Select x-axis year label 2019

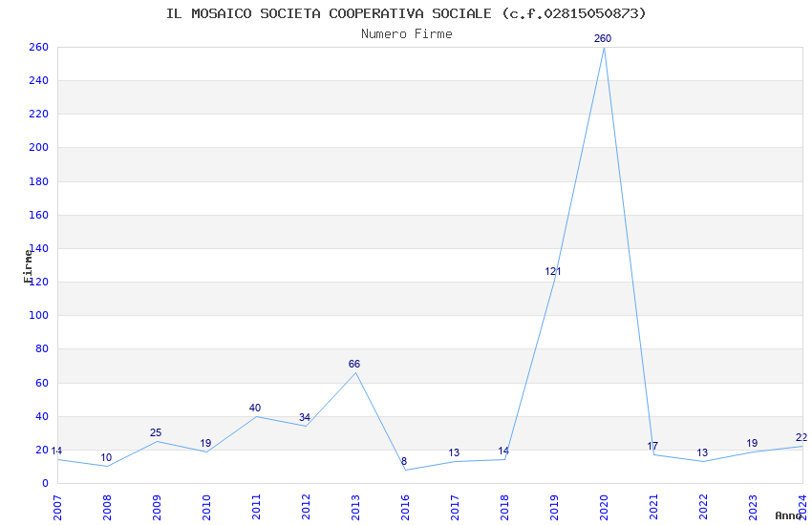tap(555, 508)
